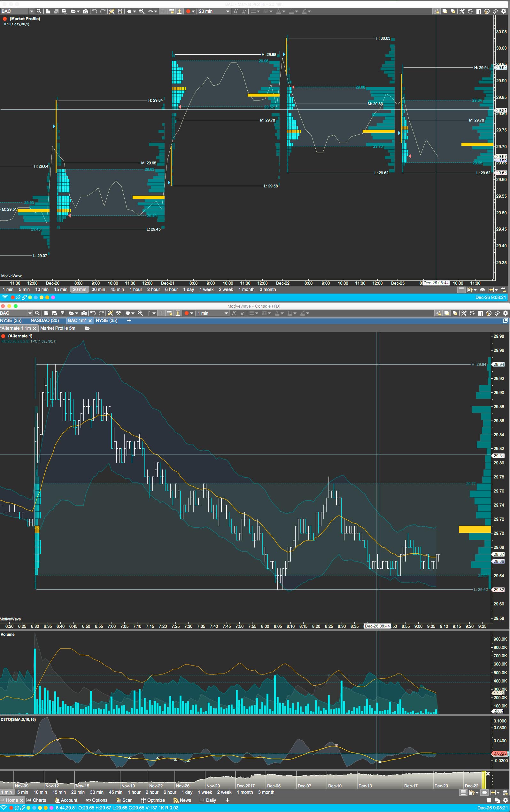Open the alarm clock alerts in the Console toolbar
The width and height of the screenshot is (510, 812).
(x=119, y=313)
